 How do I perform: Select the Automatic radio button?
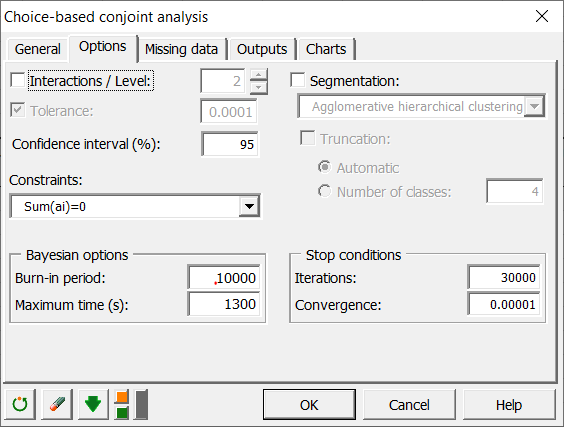pos(324,167)
